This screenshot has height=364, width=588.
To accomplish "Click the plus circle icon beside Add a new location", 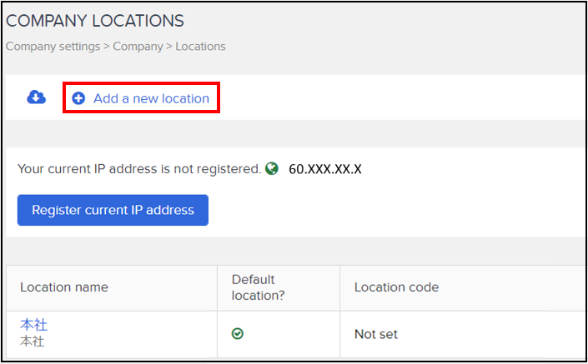I will coord(78,98).
